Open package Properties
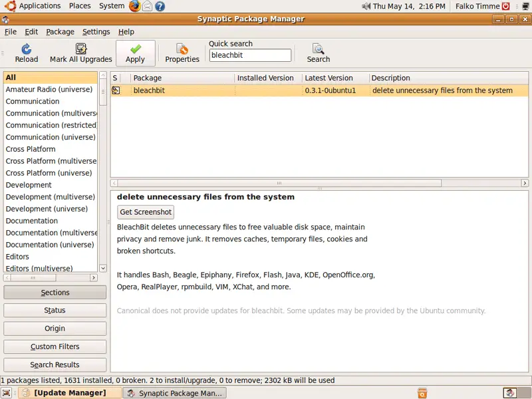532x399 pixels. point(182,53)
